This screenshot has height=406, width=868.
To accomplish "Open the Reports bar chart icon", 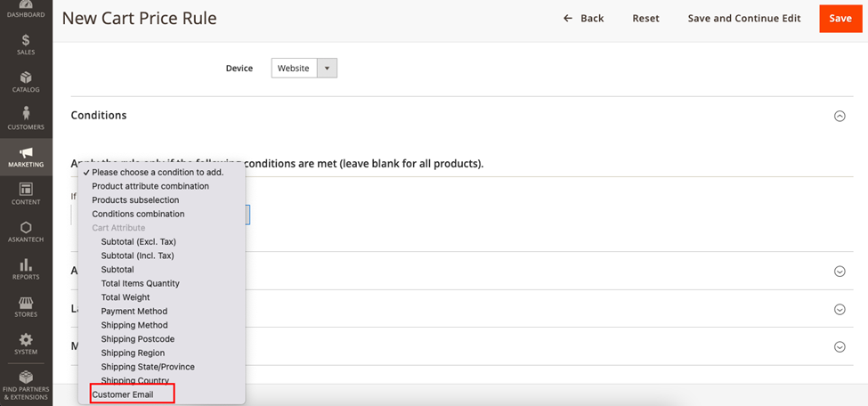I will [x=26, y=269].
